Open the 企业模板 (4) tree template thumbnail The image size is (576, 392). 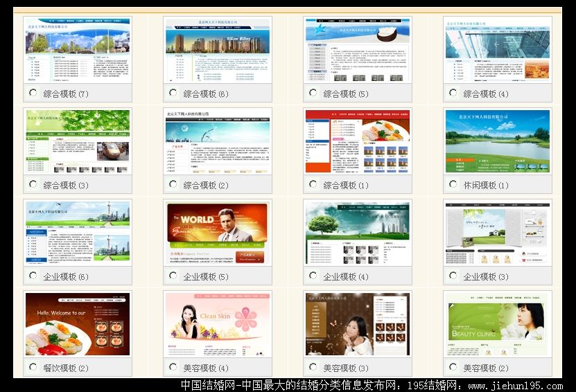pyautogui.click(x=357, y=232)
